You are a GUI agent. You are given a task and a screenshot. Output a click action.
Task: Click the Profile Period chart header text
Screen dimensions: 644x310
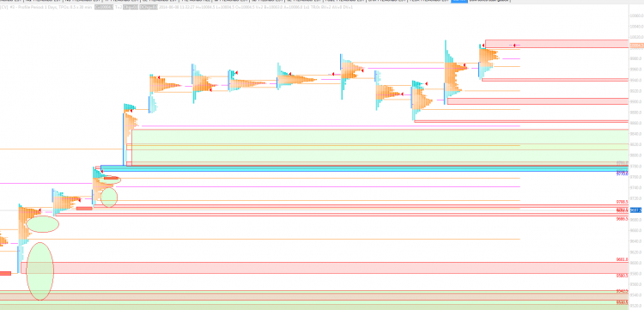[52, 7]
